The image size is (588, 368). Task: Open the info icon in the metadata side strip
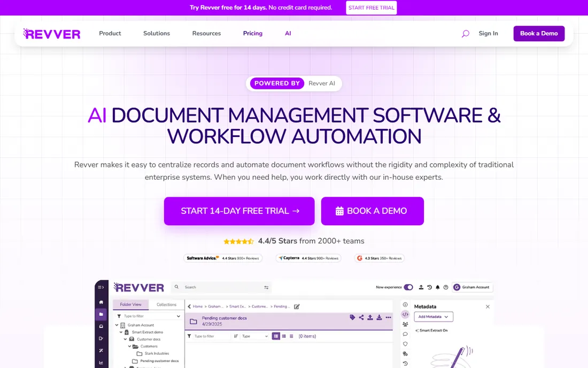coord(405,304)
